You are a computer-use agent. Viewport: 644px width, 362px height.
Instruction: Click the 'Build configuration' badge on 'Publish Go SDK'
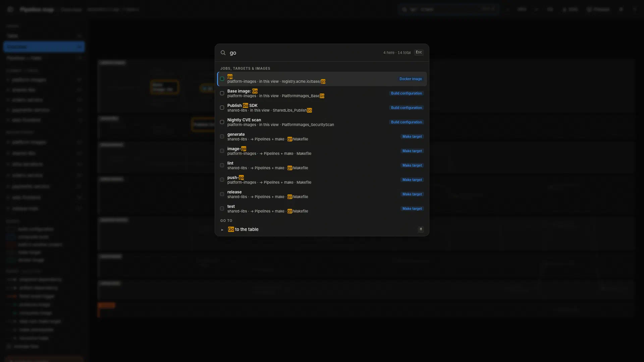406,108
